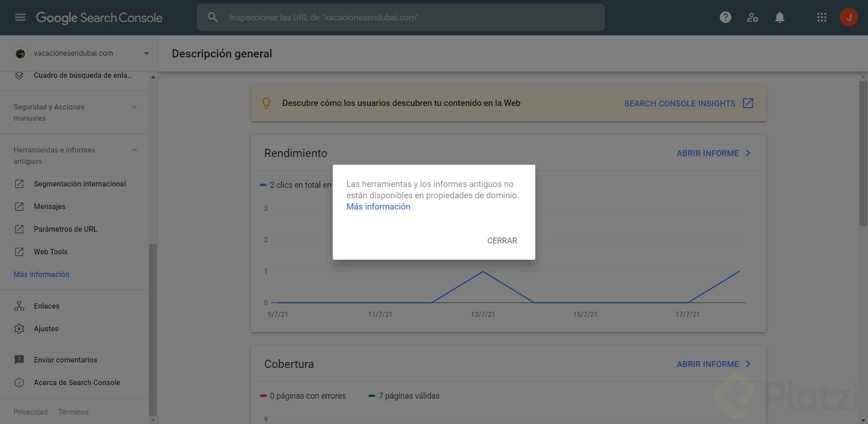Click the sidebar scroll-down arrow
Viewport: 868px width, 424px height.
coord(153,420)
